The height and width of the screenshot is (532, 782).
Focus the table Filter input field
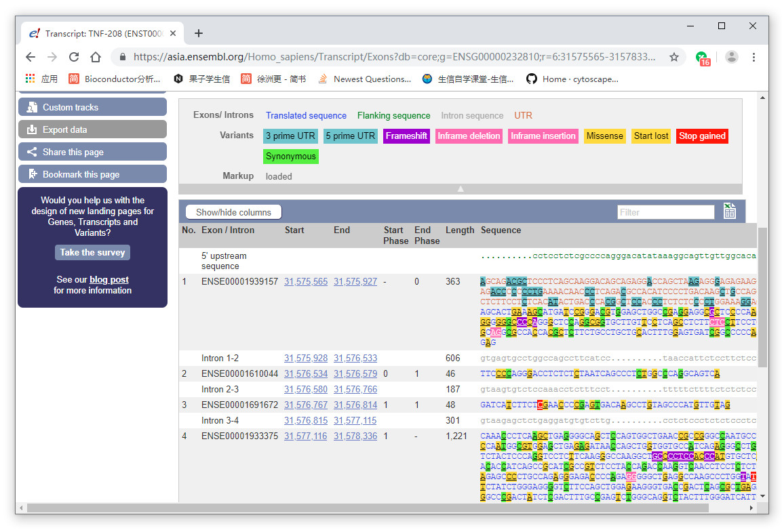tap(665, 212)
